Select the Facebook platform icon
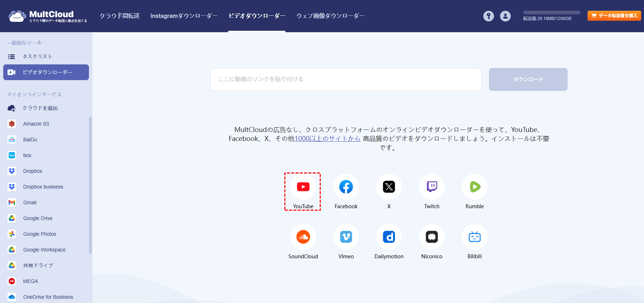 pos(346,187)
